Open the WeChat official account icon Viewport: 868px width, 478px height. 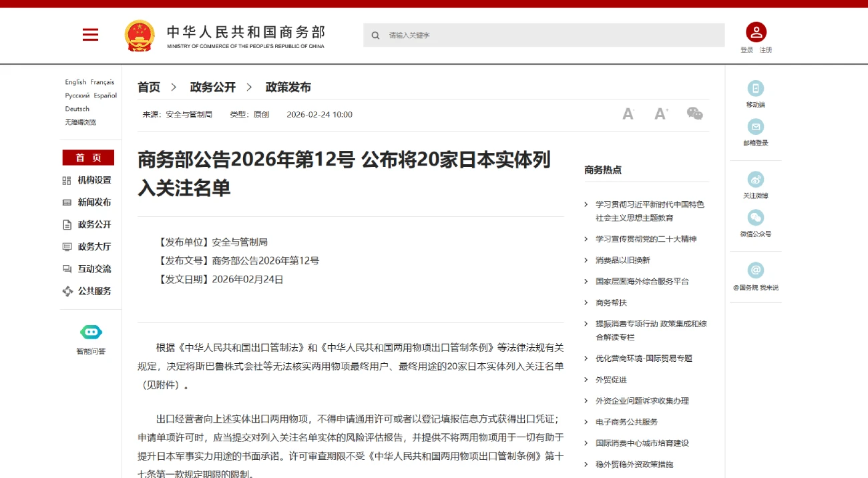756,218
